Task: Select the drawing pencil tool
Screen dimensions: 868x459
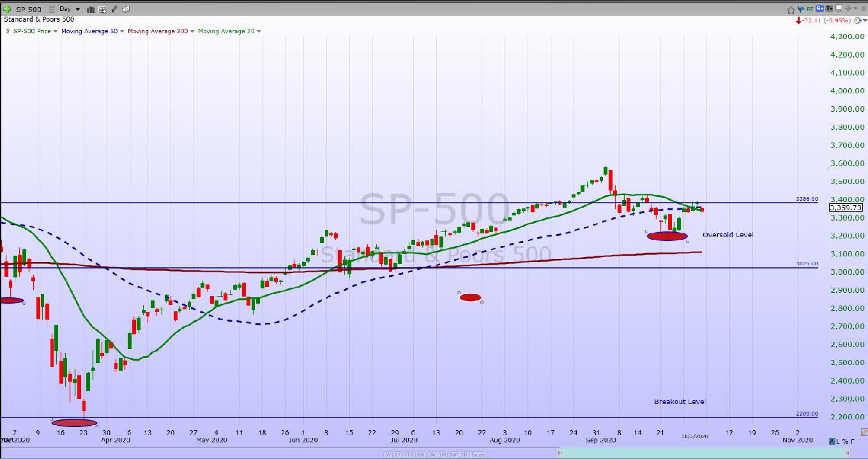Action: coord(114,10)
